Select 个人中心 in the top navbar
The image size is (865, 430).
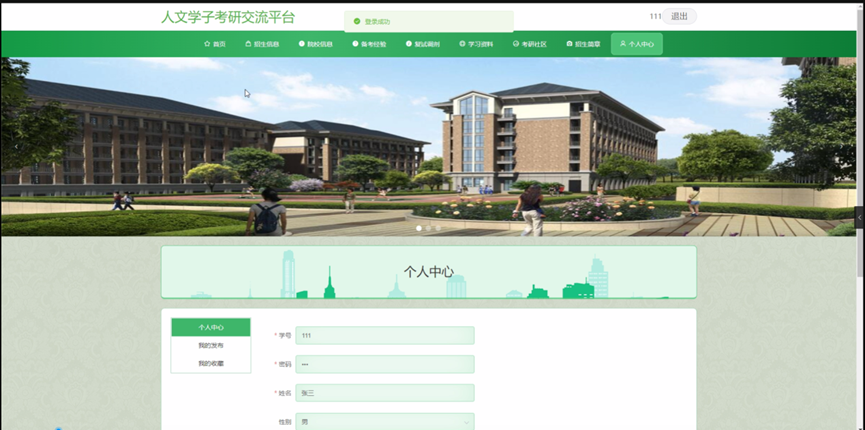coord(637,44)
